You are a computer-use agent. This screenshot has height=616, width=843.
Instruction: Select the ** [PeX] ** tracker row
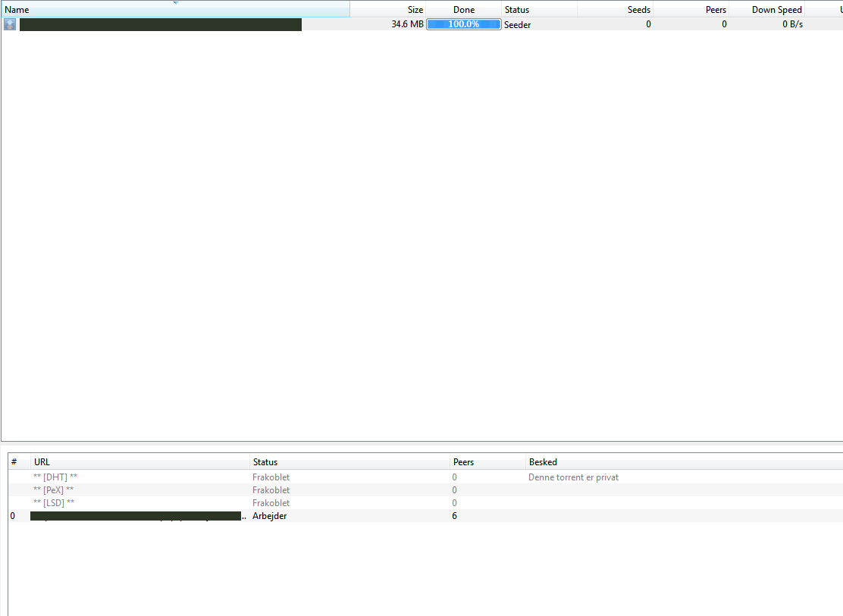[426, 490]
